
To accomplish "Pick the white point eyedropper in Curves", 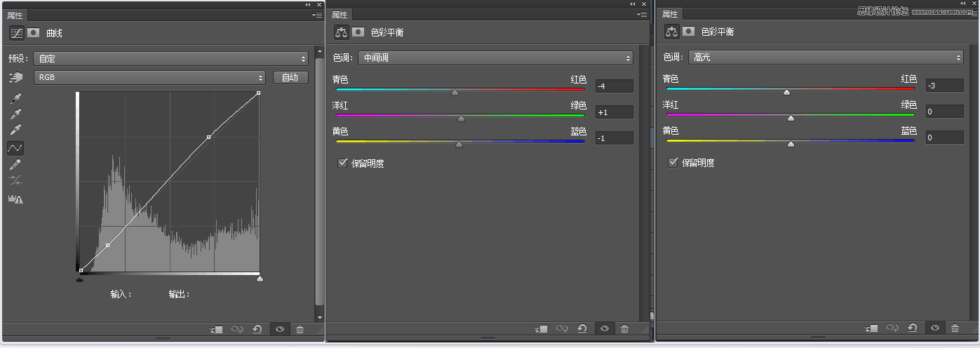I will 15,130.
